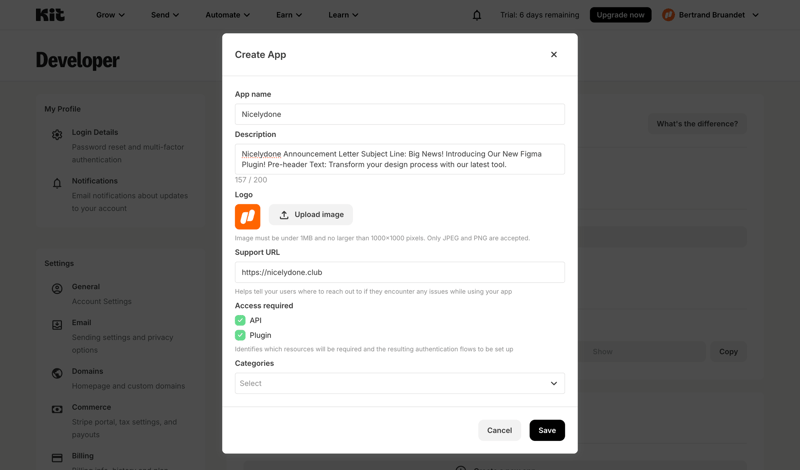Viewport: 800px width, 470px height.
Task: Click the 157 / 200 character counter
Action: click(251, 180)
